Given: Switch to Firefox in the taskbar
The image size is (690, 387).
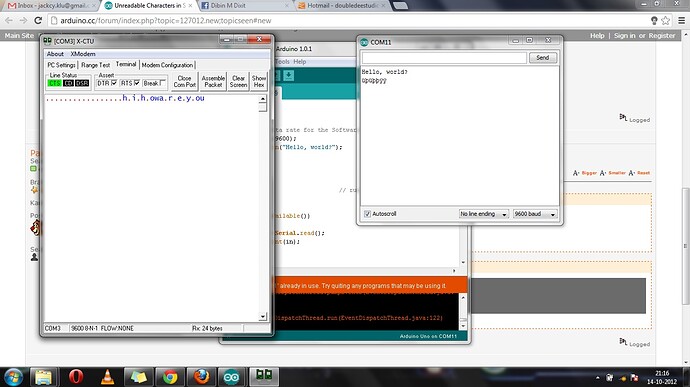Looking at the screenshot, I should tap(201, 377).
